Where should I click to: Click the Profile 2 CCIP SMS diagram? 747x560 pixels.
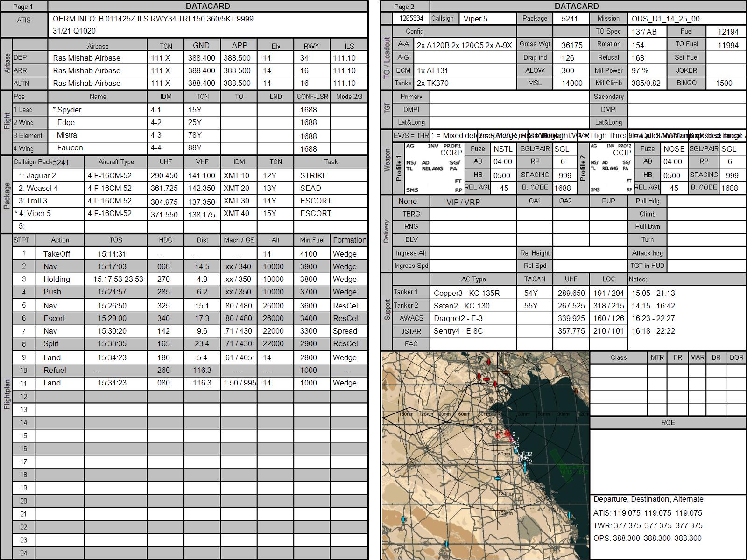point(611,168)
